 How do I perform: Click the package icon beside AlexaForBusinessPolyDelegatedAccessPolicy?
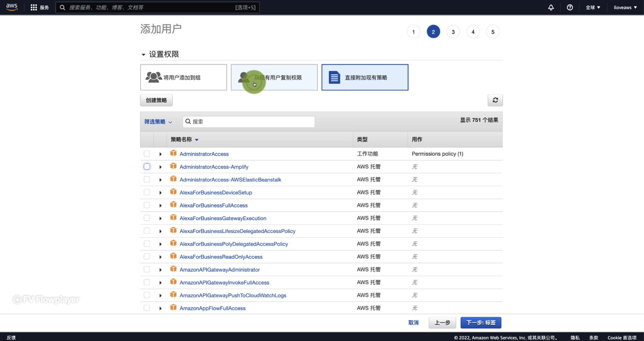(173, 243)
